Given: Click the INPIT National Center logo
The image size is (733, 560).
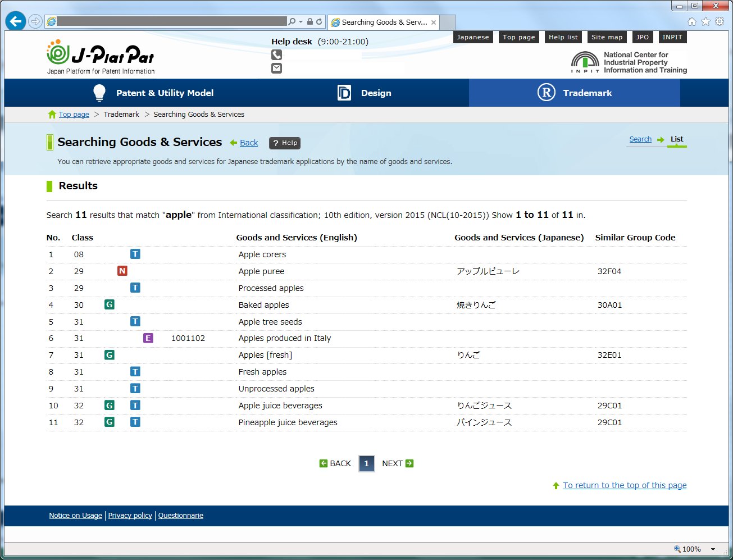Looking at the screenshot, I should (x=628, y=62).
